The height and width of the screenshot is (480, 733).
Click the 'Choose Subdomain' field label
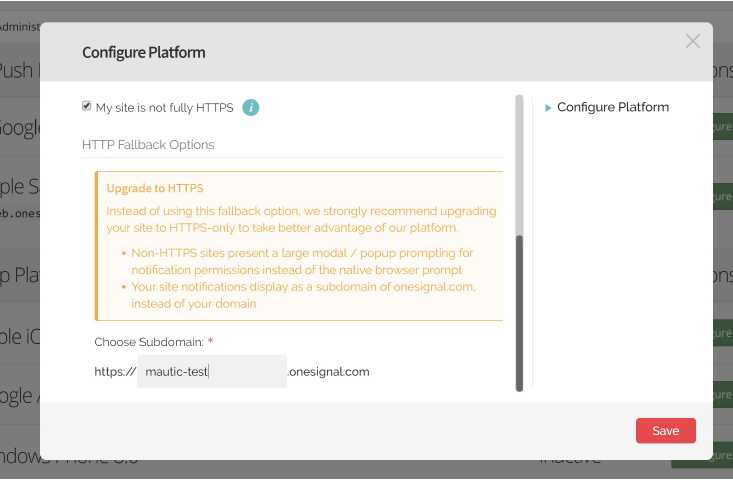tap(149, 342)
